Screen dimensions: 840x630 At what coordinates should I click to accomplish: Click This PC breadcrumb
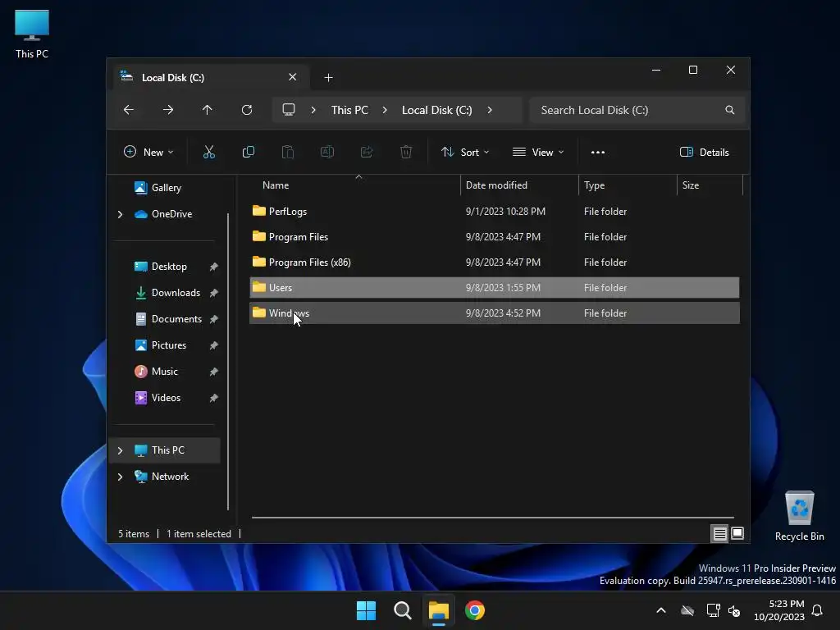pos(349,110)
